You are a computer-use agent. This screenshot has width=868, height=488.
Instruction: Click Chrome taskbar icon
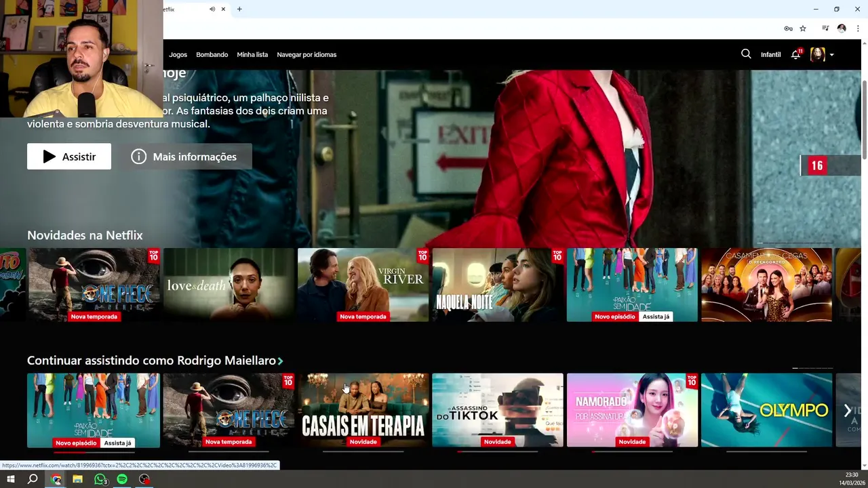click(56, 479)
